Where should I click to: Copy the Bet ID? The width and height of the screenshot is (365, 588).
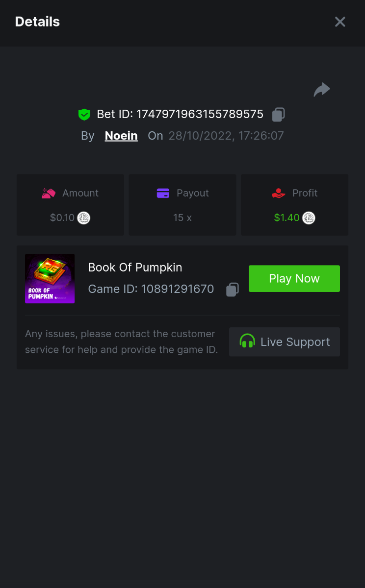coord(279,115)
